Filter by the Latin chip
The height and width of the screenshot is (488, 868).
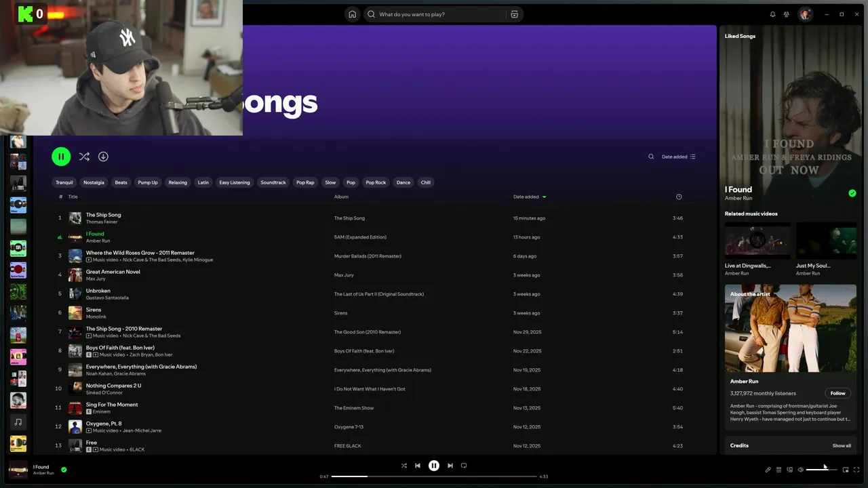click(203, 182)
